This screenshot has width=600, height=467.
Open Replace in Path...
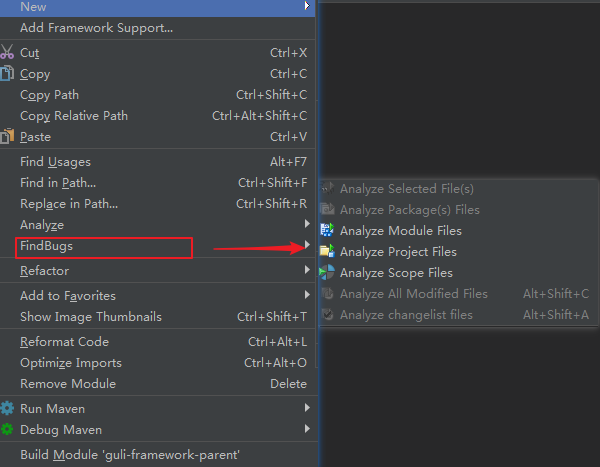[x=158, y=204]
